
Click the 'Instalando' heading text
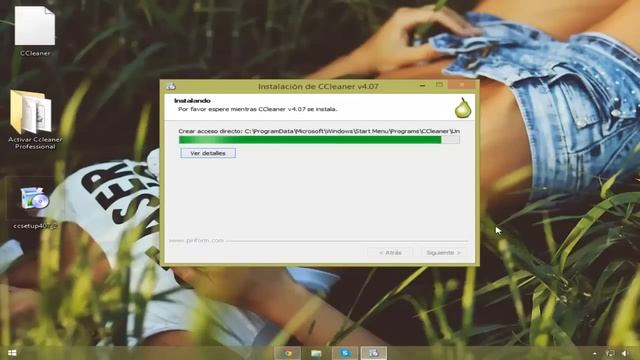pos(192,100)
